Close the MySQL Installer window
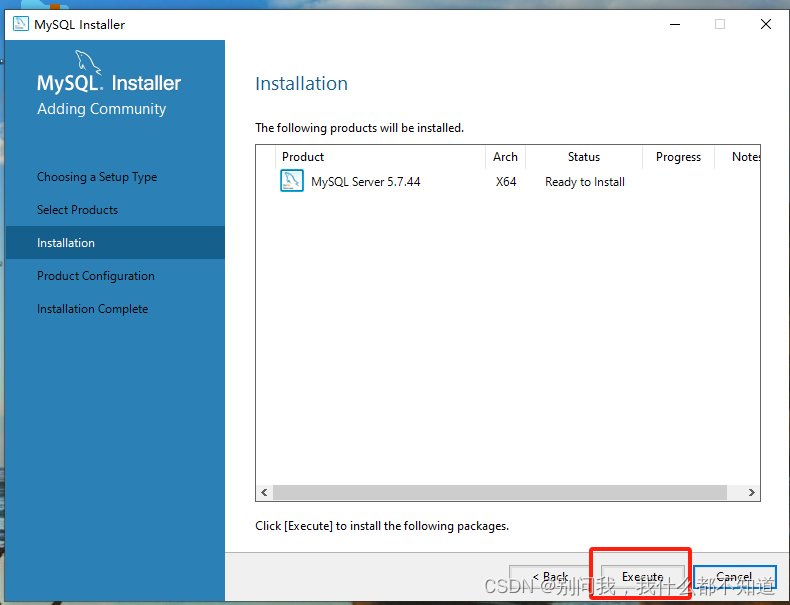This screenshot has height=605, width=790. click(766, 24)
